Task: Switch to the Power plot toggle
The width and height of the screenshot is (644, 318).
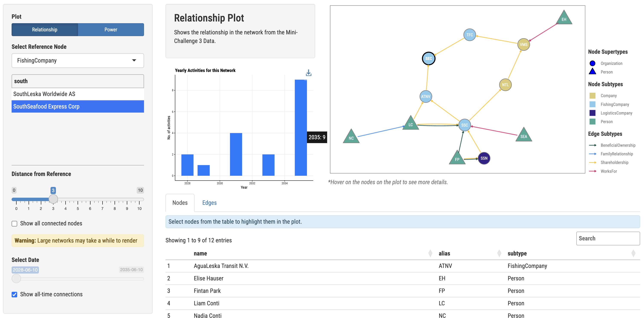Action: (x=111, y=30)
